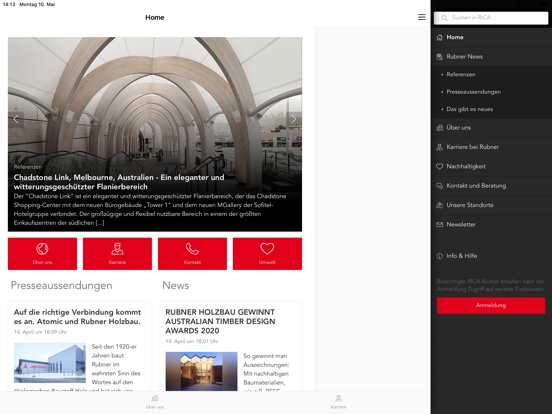Click the heart icon on Umwelt tile
The width and height of the screenshot is (552, 414).
point(267,249)
